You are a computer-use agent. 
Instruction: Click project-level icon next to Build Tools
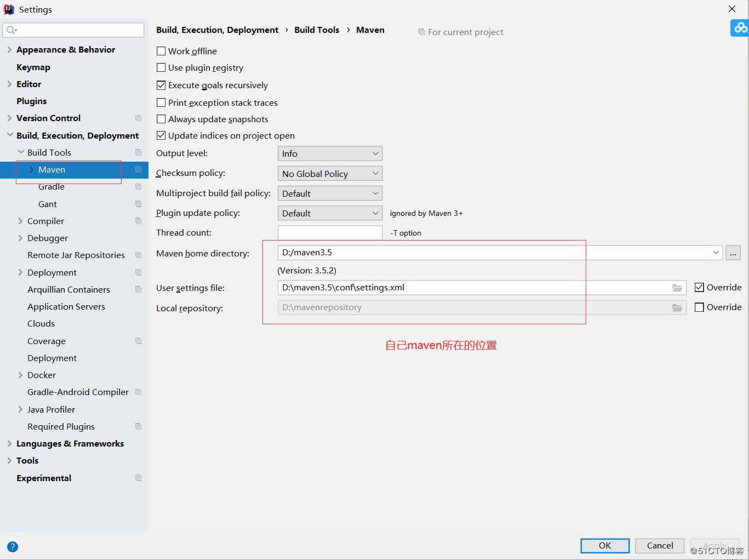click(138, 152)
